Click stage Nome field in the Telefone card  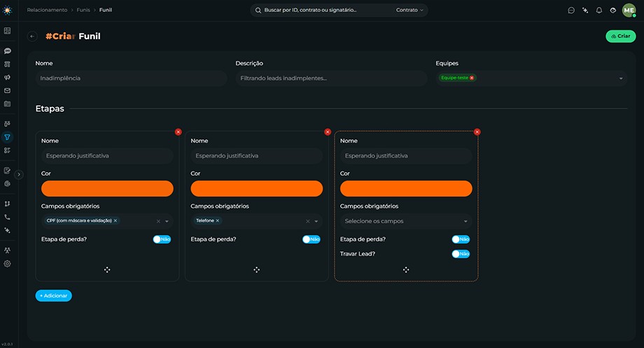(x=257, y=155)
